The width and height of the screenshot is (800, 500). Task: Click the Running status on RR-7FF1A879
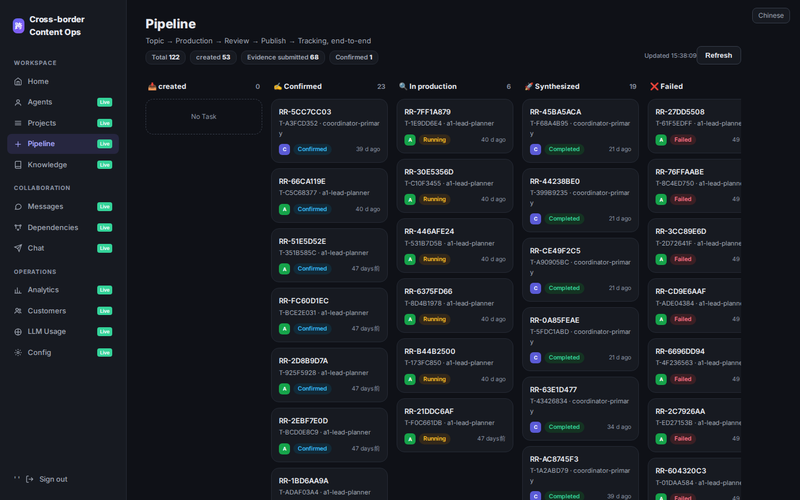[434, 140]
